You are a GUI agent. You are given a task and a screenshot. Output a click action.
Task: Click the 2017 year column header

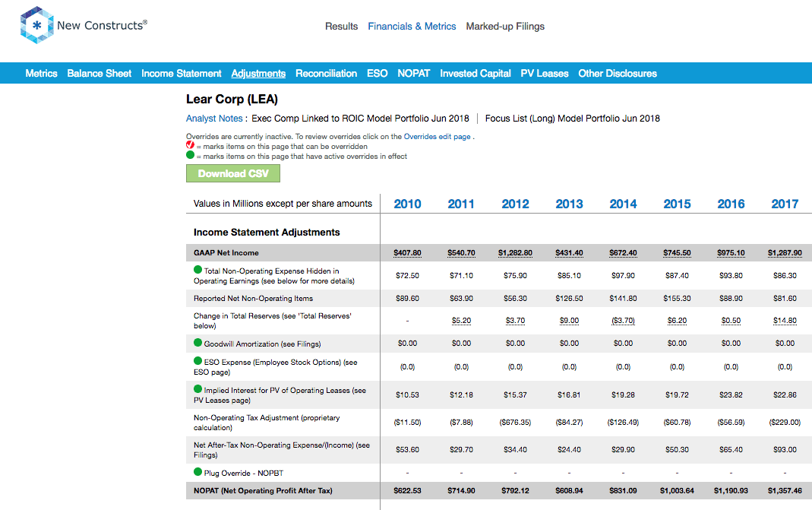tap(785, 204)
